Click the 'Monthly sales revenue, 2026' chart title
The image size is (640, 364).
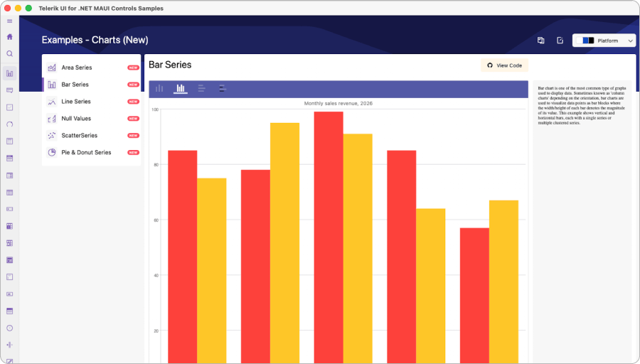tap(338, 103)
